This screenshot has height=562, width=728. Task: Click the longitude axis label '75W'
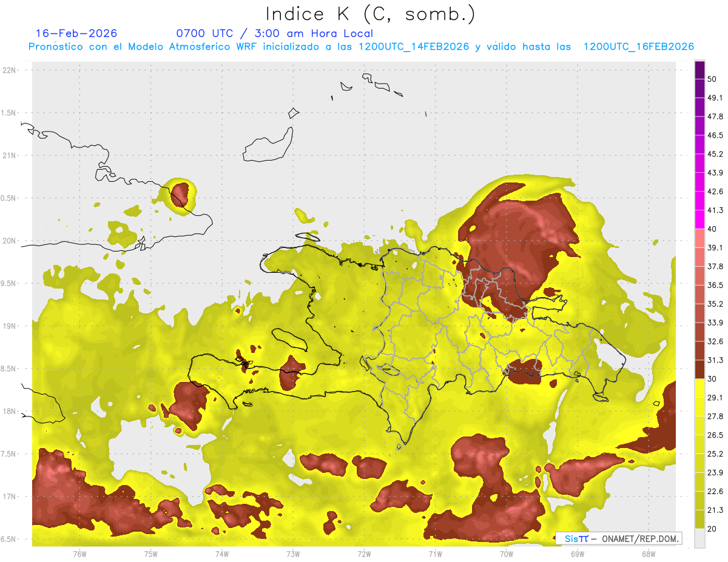[150, 554]
